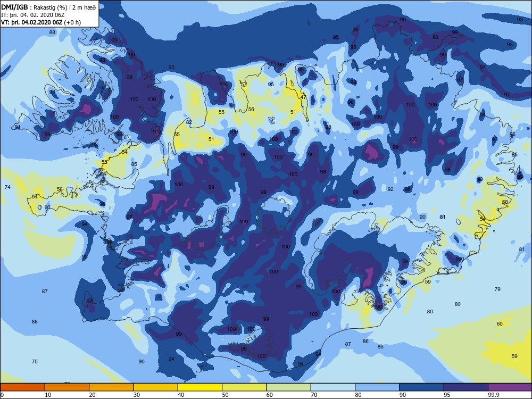Click the medium blue 90–95 legend swatch

point(422,387)
